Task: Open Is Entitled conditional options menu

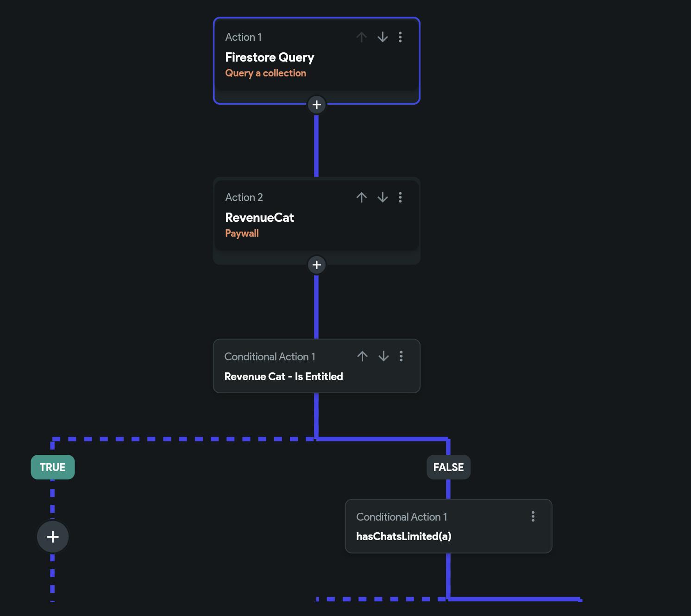Action: tap(401, 356)
